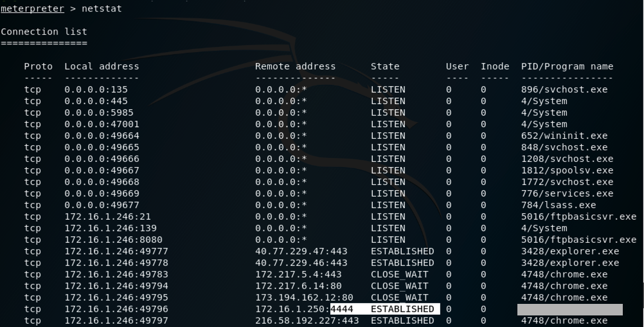The width and height of the screenshot is (644, 327).
Task: Click 3428/explorer.exe on port 49777 row
Action: click(x=570, y=251)
